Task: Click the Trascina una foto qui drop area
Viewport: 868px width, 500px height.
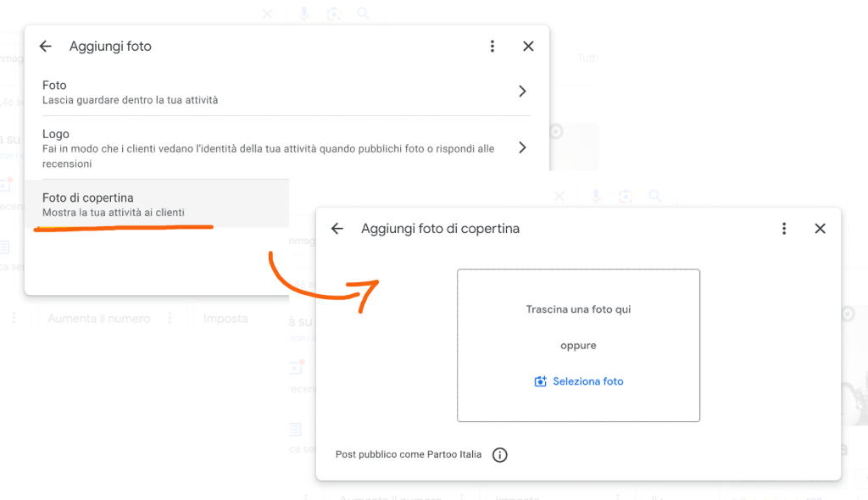Action: click(578, 346)
